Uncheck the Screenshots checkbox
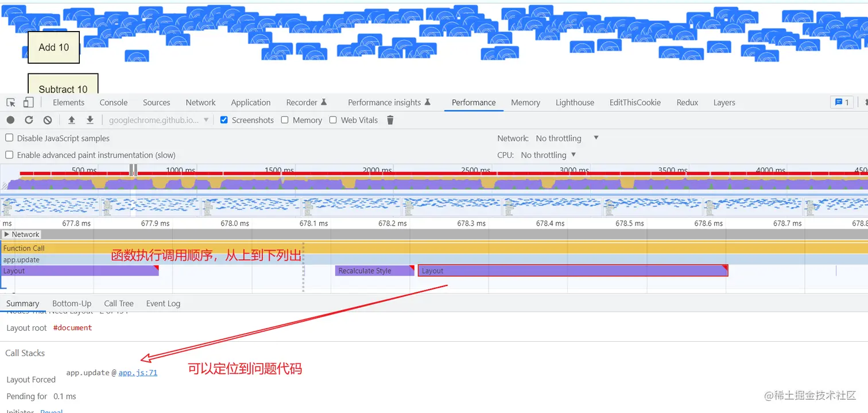 tap(224, 120)
